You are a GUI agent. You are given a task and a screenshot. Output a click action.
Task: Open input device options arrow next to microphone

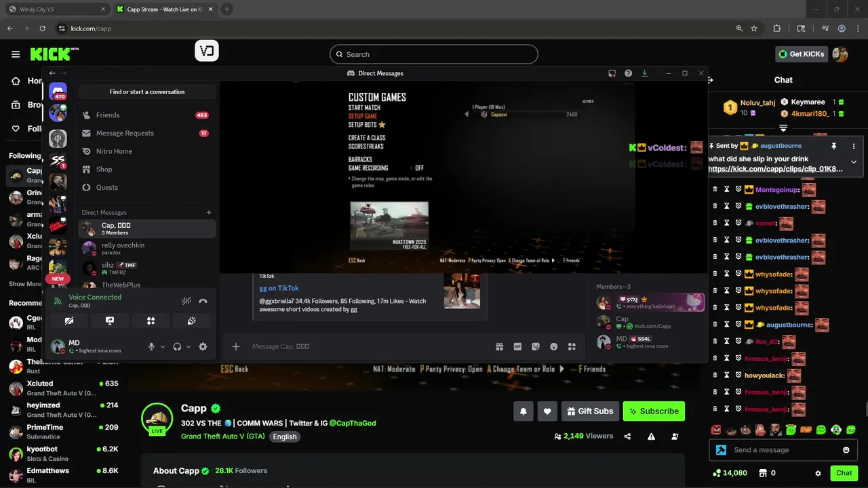(x=163, y=346)
